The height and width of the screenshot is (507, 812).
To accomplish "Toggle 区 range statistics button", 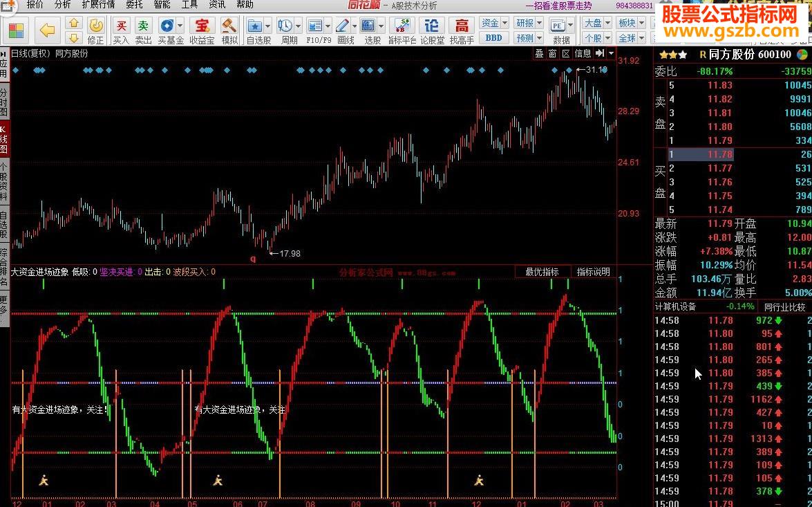I will coord(566,53).
